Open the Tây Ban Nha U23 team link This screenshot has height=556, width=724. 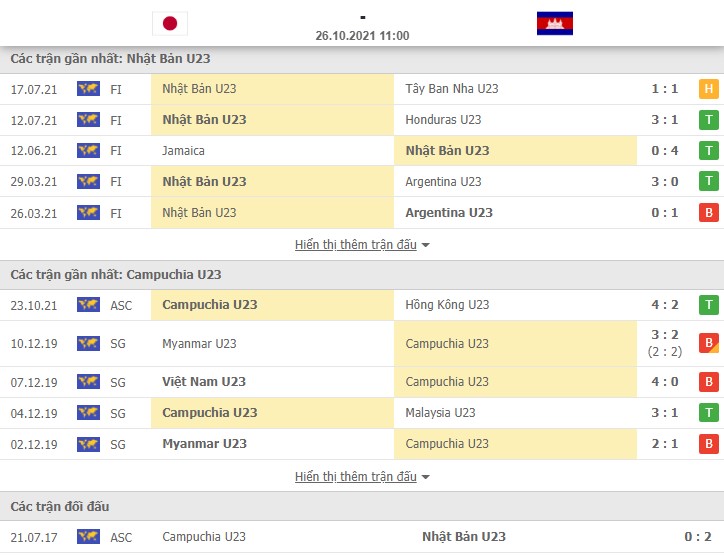coord(452,89)
